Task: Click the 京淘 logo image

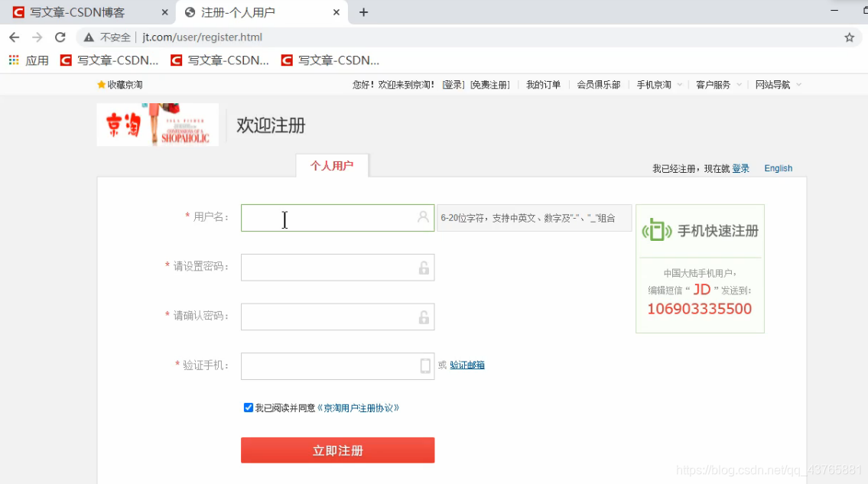Action: 158,125
